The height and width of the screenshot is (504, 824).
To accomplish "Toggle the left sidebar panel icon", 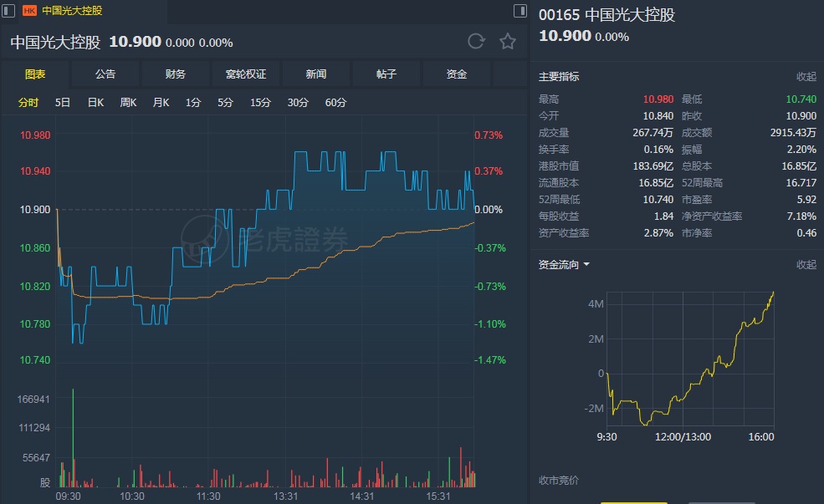I will 8,11.
